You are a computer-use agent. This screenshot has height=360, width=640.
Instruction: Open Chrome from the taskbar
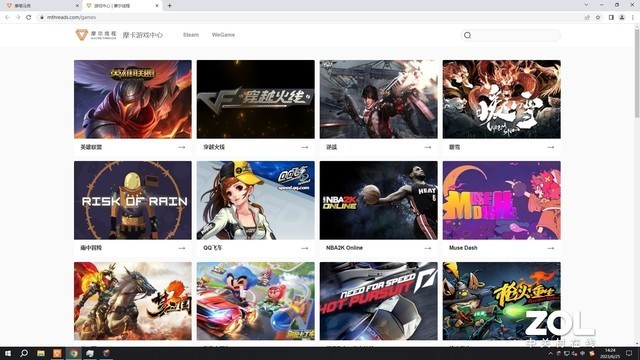coord(73,353)
